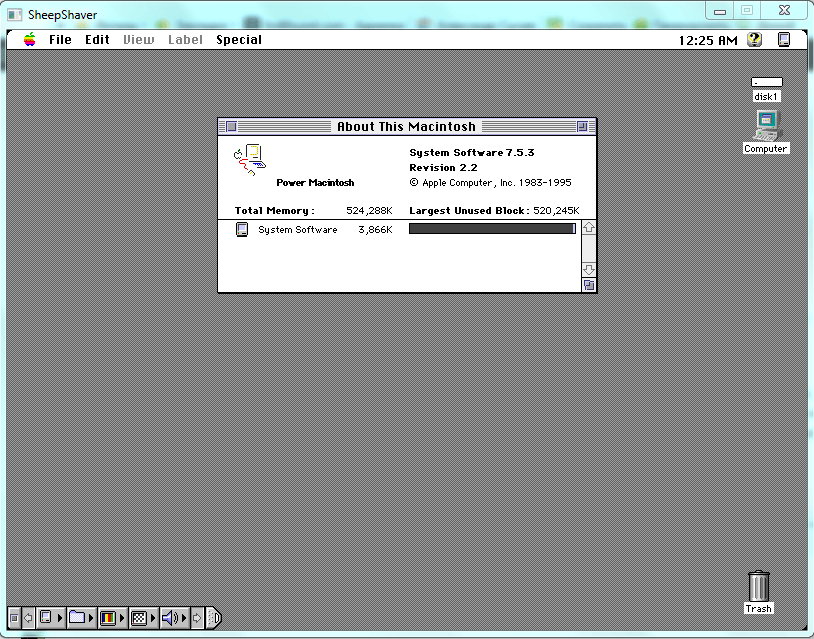Click the small System Software row icon
Viewport: 814px width, 639px height.
242,229
